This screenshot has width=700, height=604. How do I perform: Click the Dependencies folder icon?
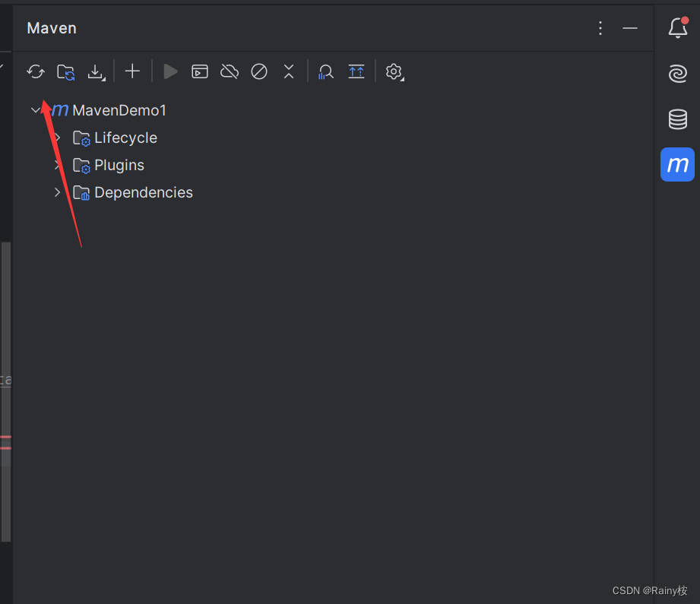tap(81, 193)
